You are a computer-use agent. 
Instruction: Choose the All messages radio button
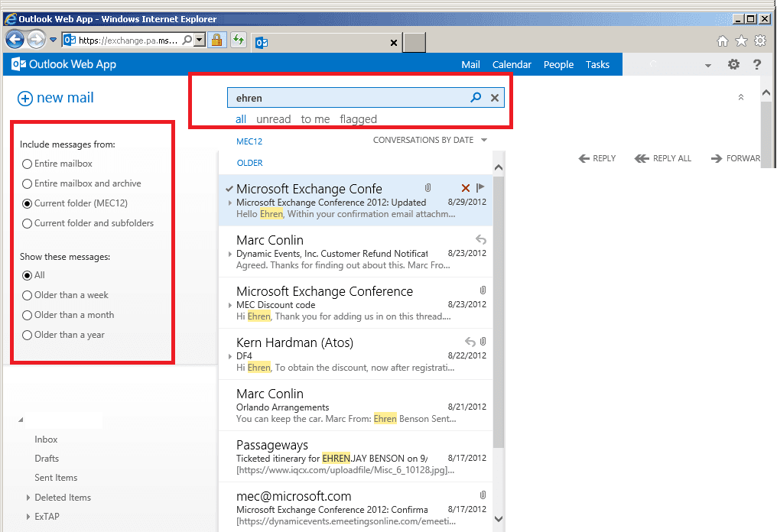pyautogui.click(x=28, y=275)
